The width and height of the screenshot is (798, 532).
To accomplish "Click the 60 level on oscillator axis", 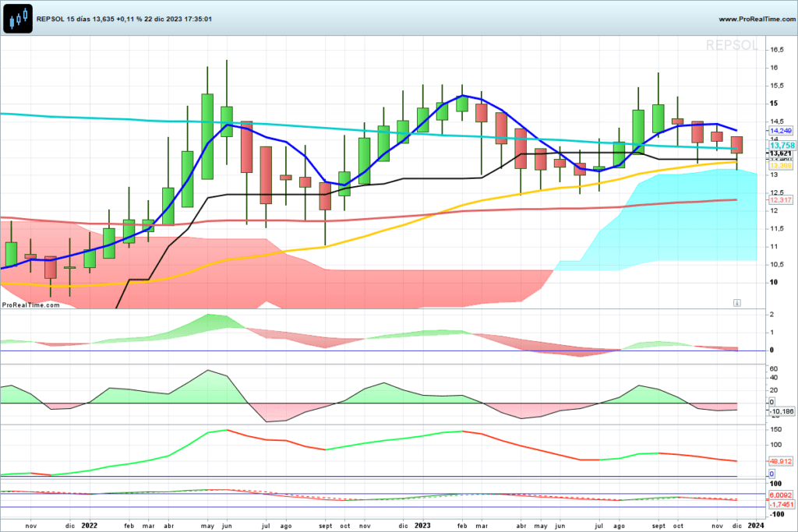I will point(774,368).
